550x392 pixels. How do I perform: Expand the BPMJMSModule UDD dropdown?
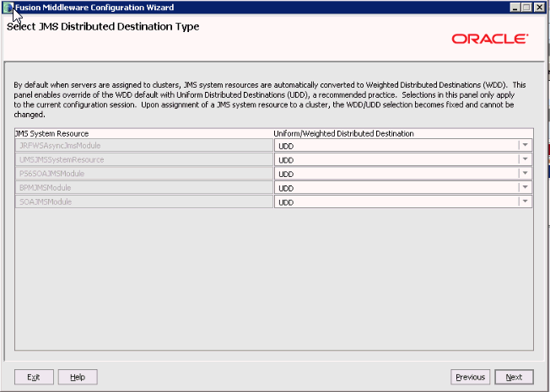tap(525, 187)
